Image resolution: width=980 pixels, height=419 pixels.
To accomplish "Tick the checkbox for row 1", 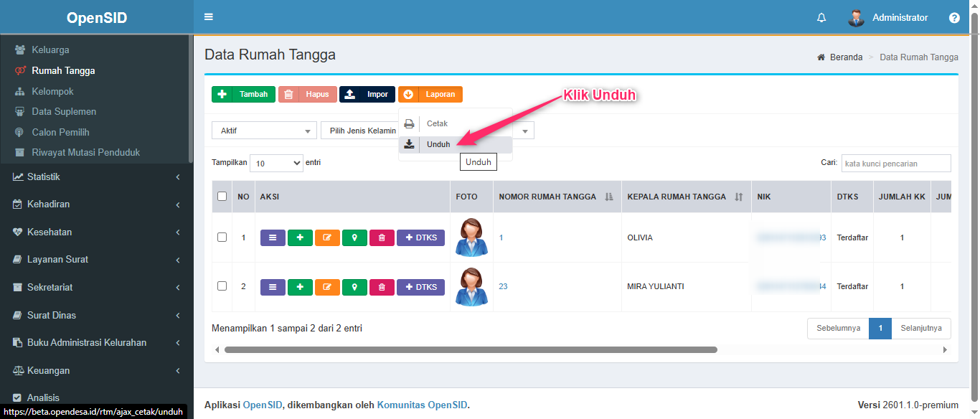I will coord(222,237).
